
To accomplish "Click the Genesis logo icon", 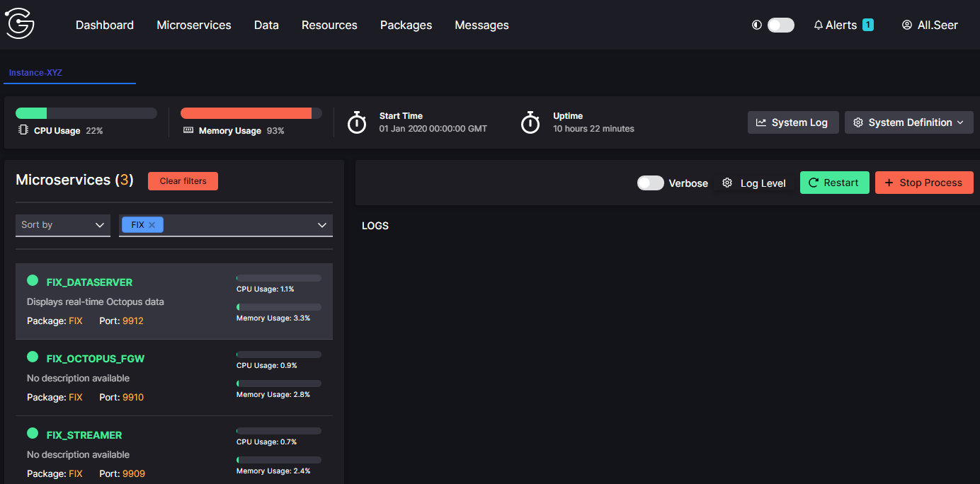I will pyautogui.click(x=20, y=25).
